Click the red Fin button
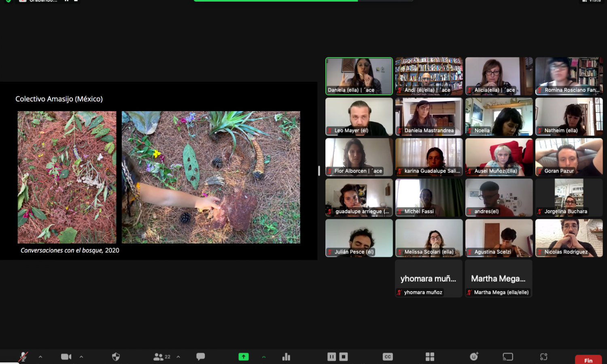This screenshot has height=364, width=607. [588, 360]
